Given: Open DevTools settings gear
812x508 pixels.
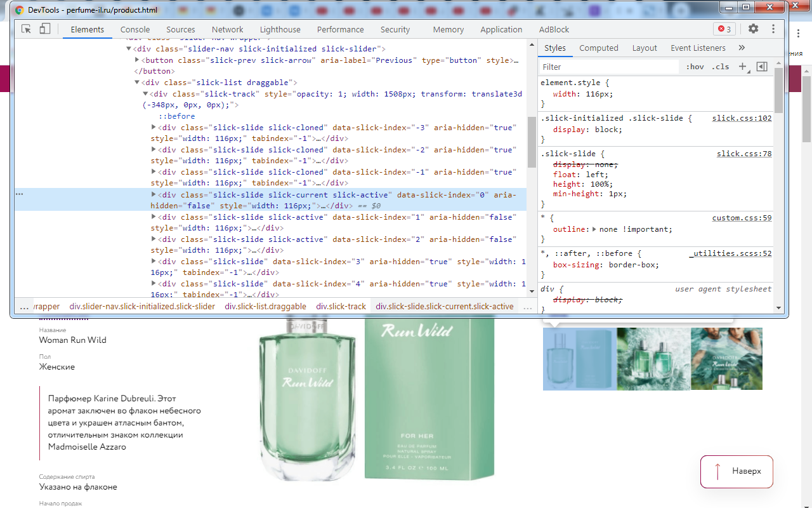Looking at the screenshot, I should tap(753, 29).
